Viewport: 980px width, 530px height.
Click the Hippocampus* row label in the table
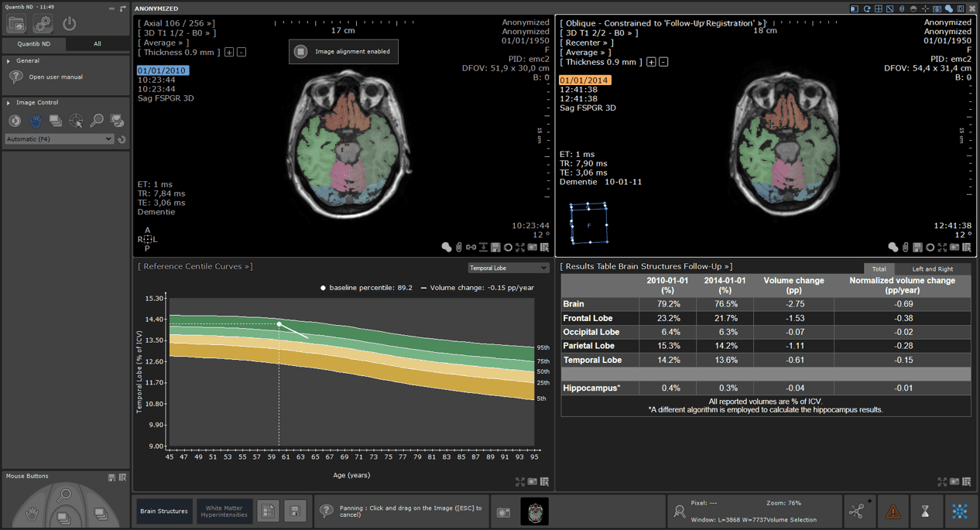591,388
